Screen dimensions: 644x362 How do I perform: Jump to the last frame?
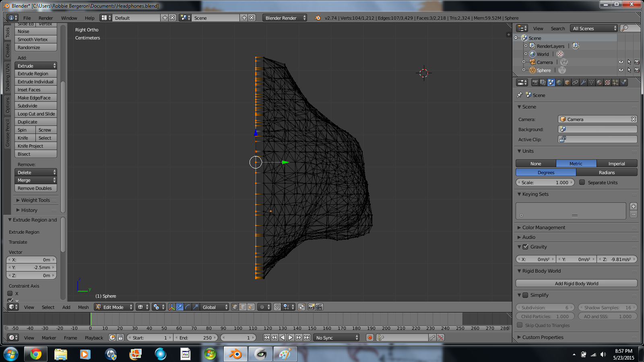[307, 337]
